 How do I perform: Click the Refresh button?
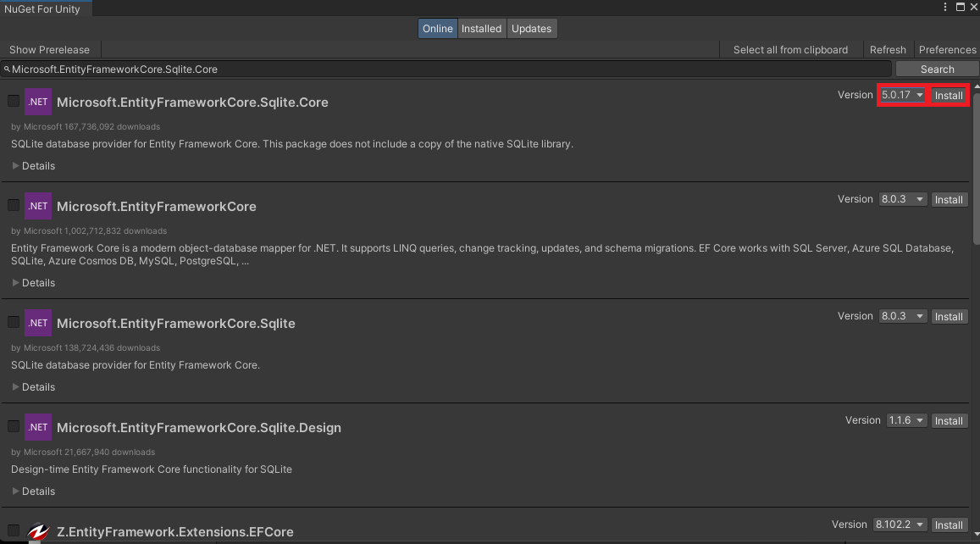888,50
